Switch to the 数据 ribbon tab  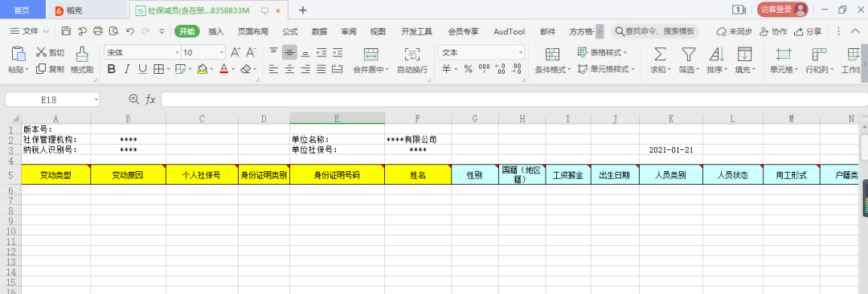click(x=319, y=31)
